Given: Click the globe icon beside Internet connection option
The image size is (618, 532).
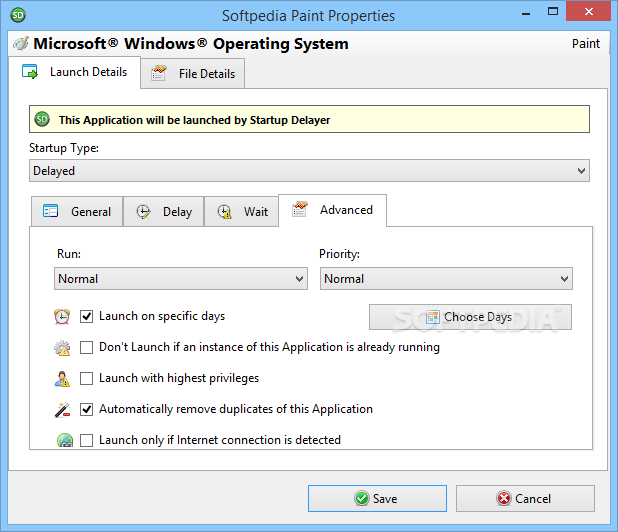Looking at the screenshot, I should [x=65, y=440].
